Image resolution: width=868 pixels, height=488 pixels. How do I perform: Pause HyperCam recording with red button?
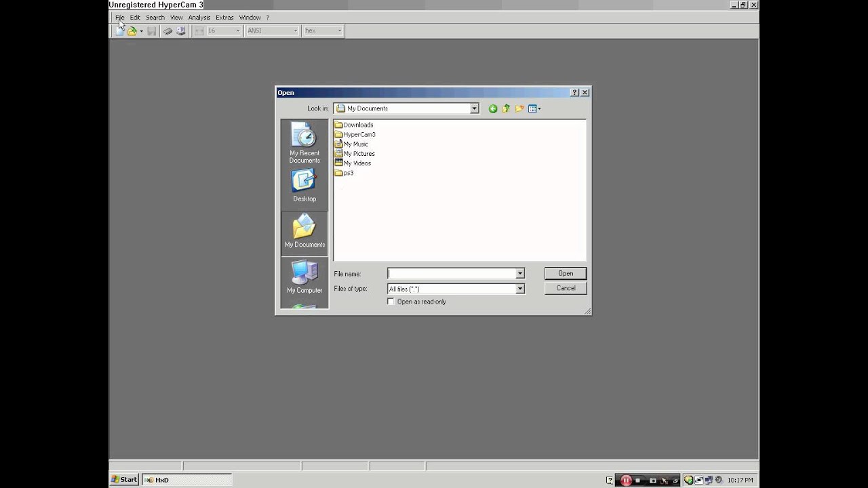(x=626, y=480)
